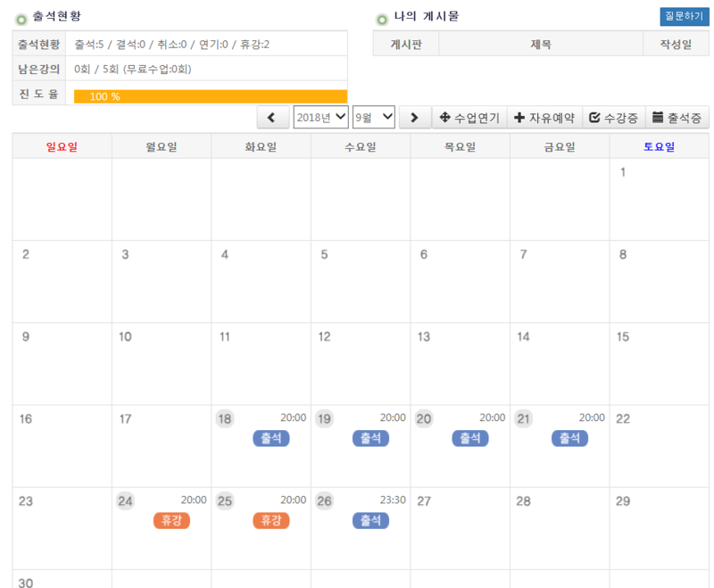This screenshot has width=714, height=588.
Task: Click the 휴강 badge on day 25
Action: tap(271, 521)
